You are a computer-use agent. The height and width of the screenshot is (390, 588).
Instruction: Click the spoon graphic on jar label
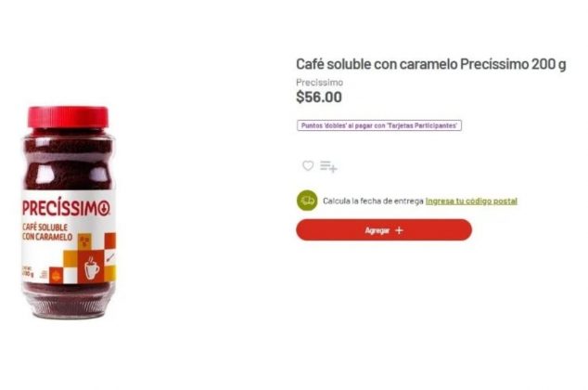tap(109, 258)
